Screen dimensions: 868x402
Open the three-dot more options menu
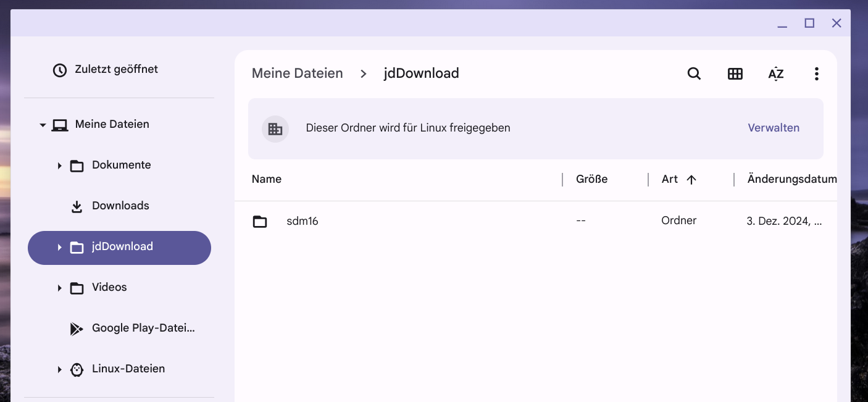[816, 74]
